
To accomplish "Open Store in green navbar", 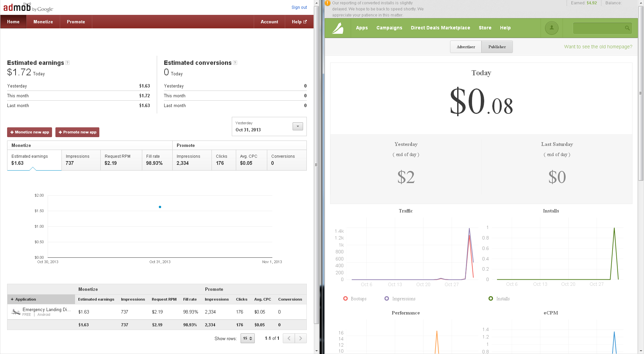I will [485, 28].
